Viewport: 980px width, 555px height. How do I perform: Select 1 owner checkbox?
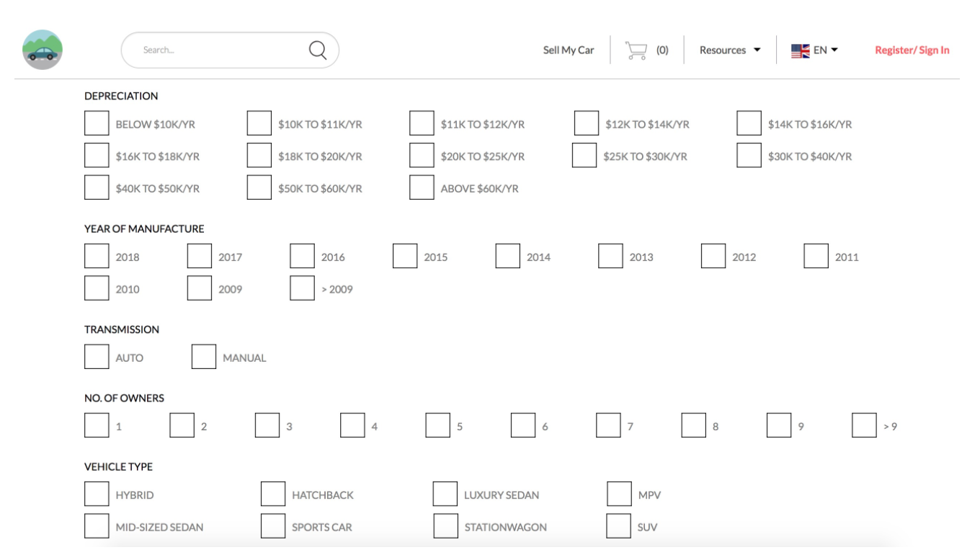point(97,425)
